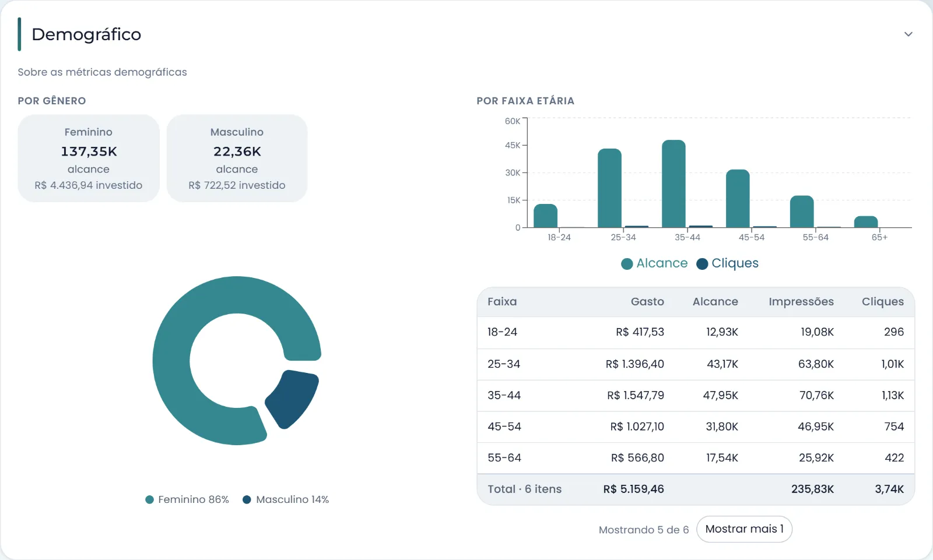Image resolution: width=933 pixels, height=560 pixels.
Task: Click the total R$ 5.159,46 value
Action: coord(633,489)
